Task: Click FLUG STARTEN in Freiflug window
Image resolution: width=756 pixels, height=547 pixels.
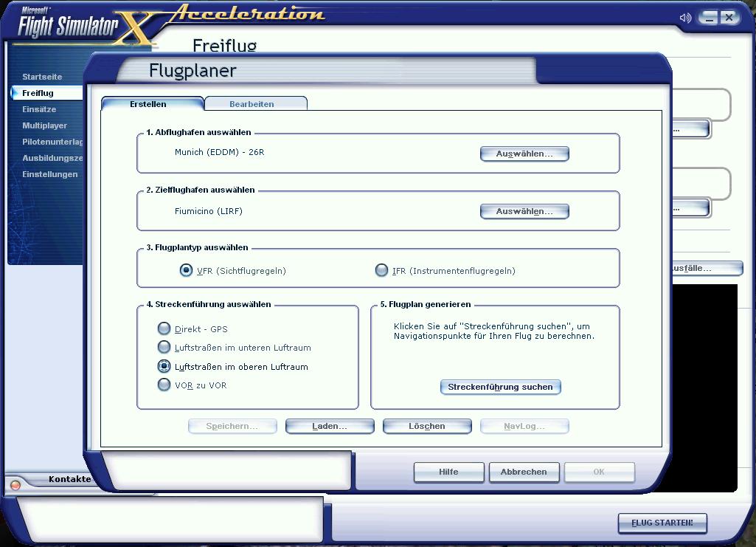Action: coord(662,523)
